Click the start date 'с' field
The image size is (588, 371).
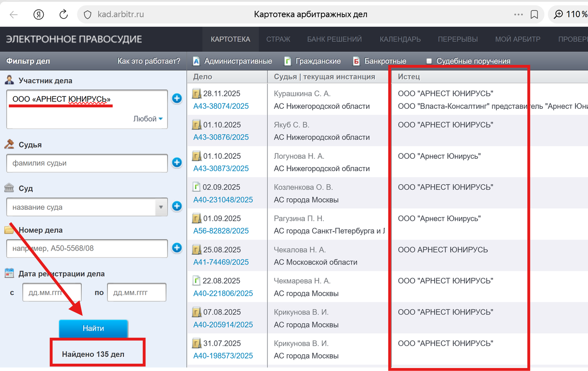(x=52, y=293)
